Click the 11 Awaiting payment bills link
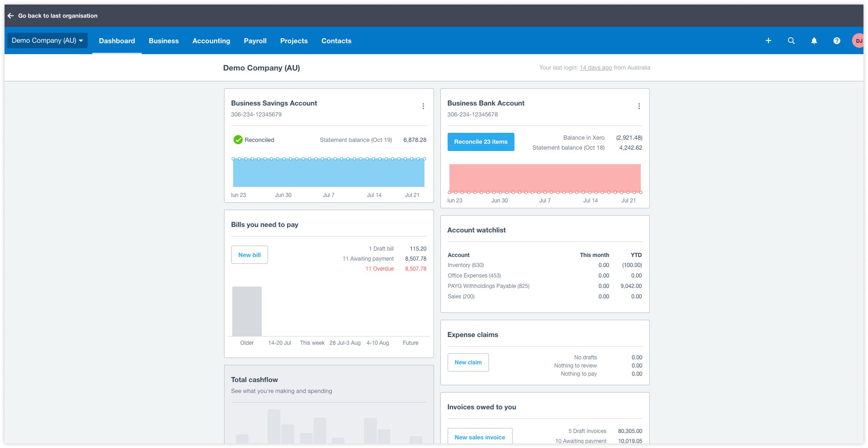868x448 pixels. coord(368,259)
